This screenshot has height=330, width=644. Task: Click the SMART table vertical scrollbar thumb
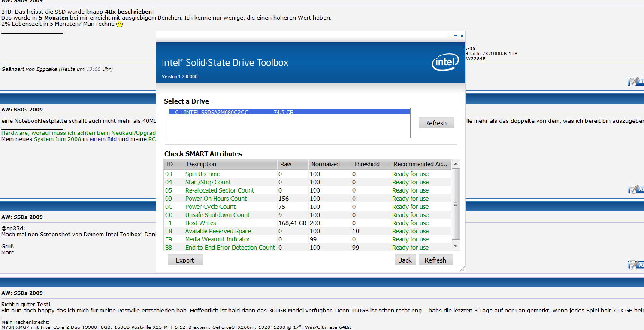(x=456, y=204)
